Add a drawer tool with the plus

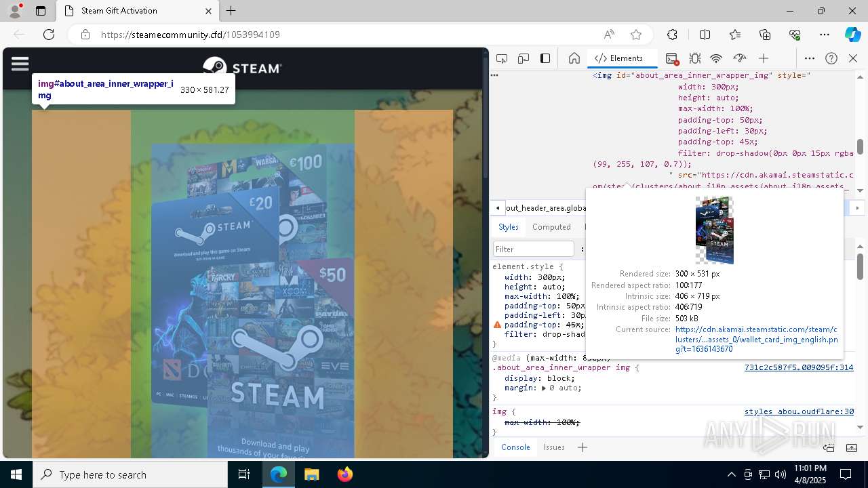pos(583,447)
